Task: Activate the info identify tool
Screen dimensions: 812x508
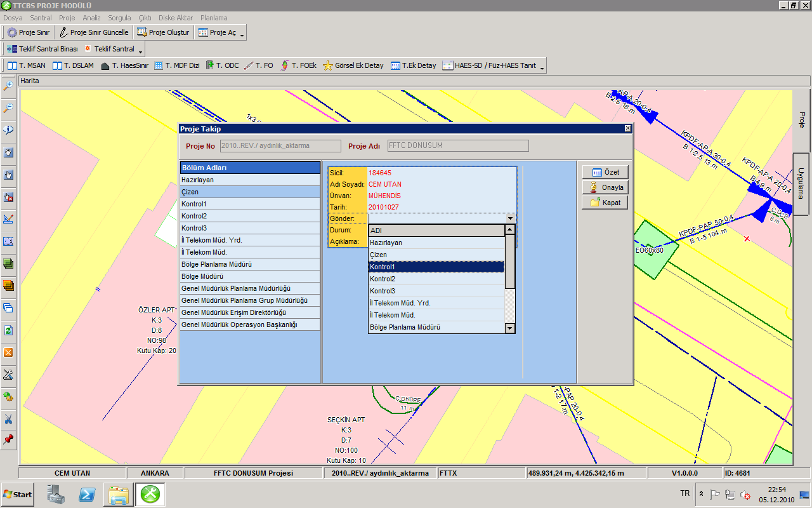Action: tap(8, 130)
